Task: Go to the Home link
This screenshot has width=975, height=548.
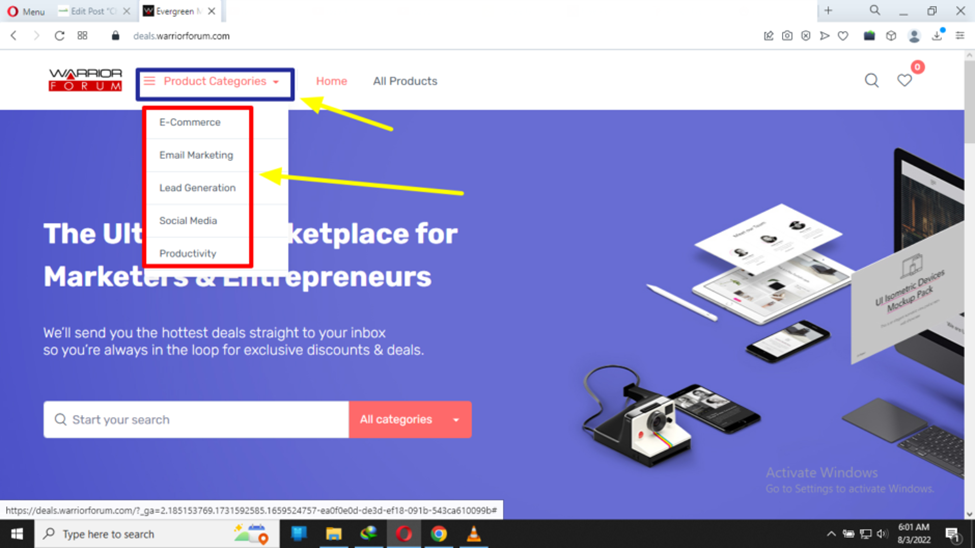Action: coord(331,81)
